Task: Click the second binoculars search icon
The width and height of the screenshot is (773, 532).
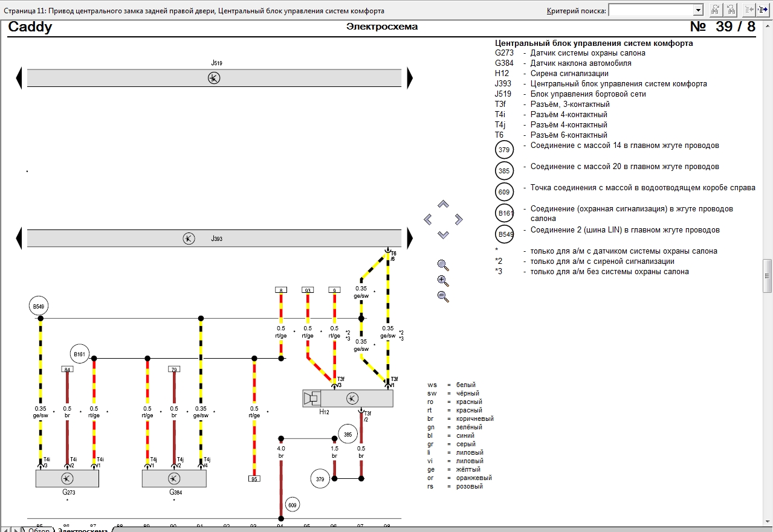Action: (731, 10)
